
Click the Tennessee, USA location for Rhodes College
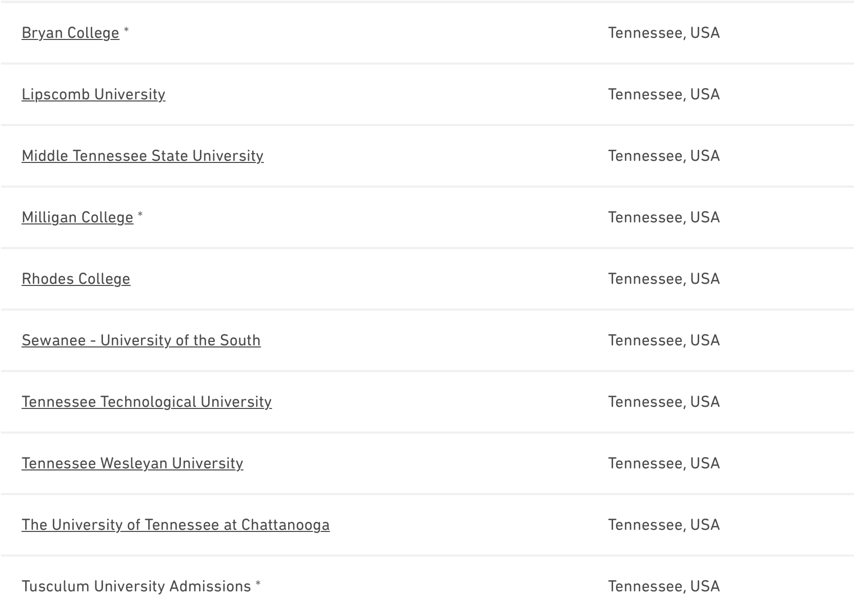pyautogui.click(x=664, y=279)
